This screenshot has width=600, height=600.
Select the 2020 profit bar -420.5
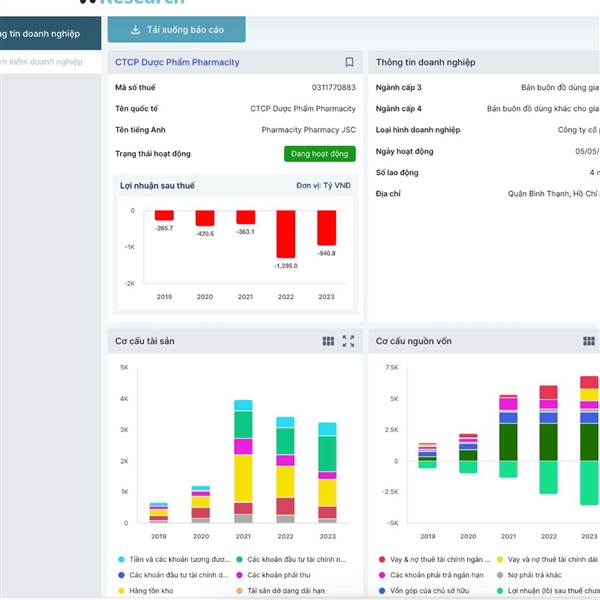(x=205, y=218)
